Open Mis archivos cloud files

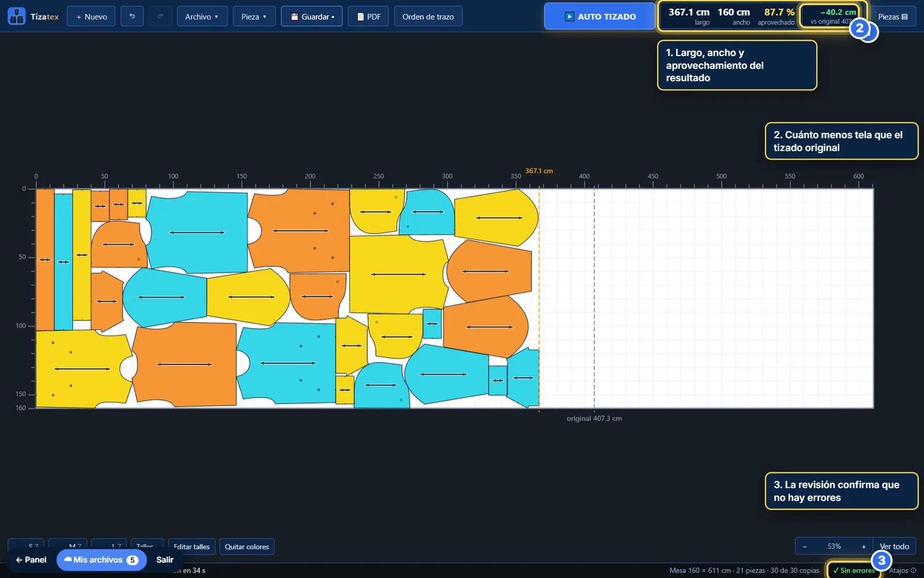pyautogui.click(x=102, y=560)
